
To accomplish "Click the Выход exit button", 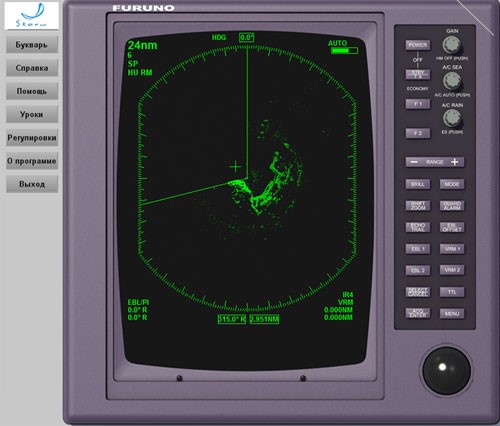I will click(x=32, y=184).
